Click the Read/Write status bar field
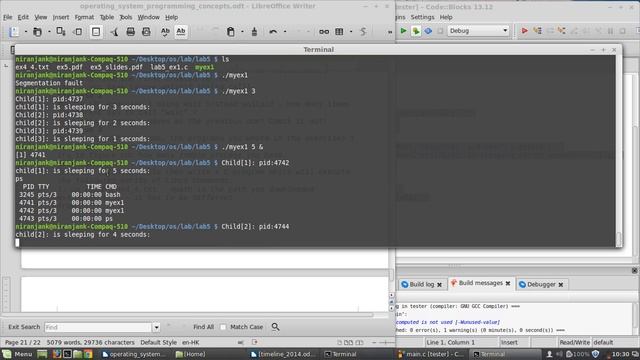 [x=574, y=342]
